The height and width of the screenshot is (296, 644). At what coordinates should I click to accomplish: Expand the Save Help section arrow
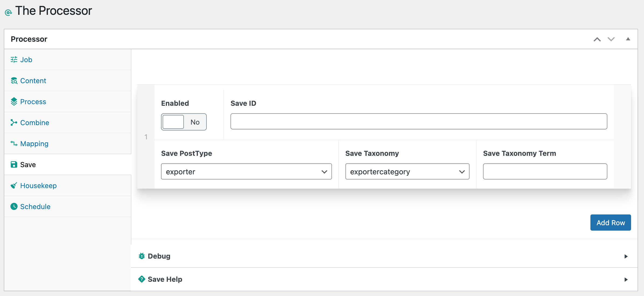(x=626, y=279)
